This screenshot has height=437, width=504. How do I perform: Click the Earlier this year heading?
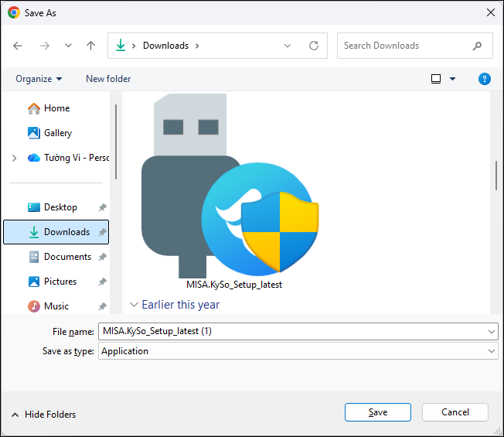[181, 305]
